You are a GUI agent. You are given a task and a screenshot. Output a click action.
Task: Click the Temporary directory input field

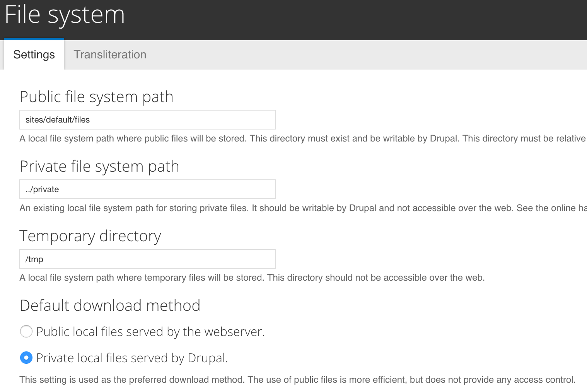148,259
